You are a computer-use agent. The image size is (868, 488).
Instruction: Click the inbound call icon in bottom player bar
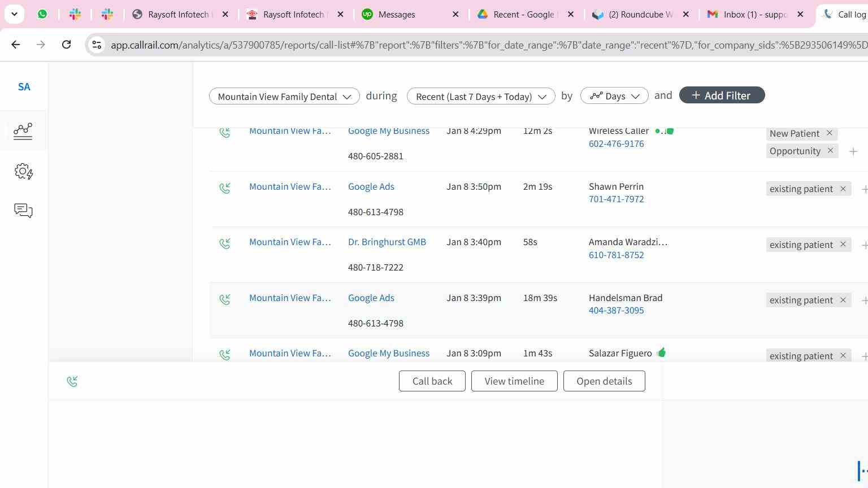pyautogui.click(x=72, y=382)
